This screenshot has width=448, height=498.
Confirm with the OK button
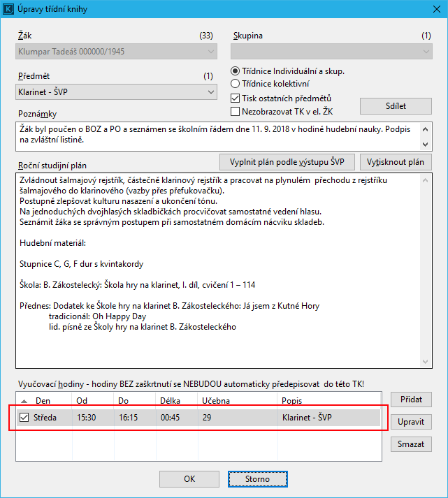click(x=189, y=479)
